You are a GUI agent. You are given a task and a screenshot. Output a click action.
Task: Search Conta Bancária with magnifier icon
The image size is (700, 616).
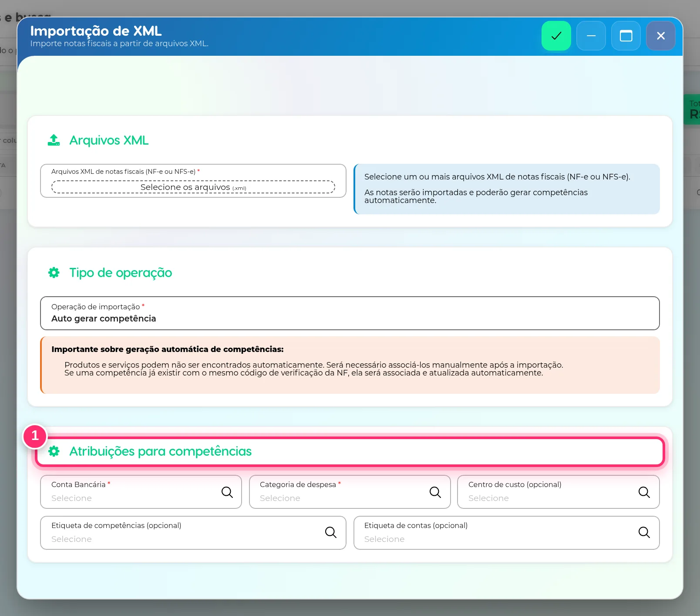point(227,492)
